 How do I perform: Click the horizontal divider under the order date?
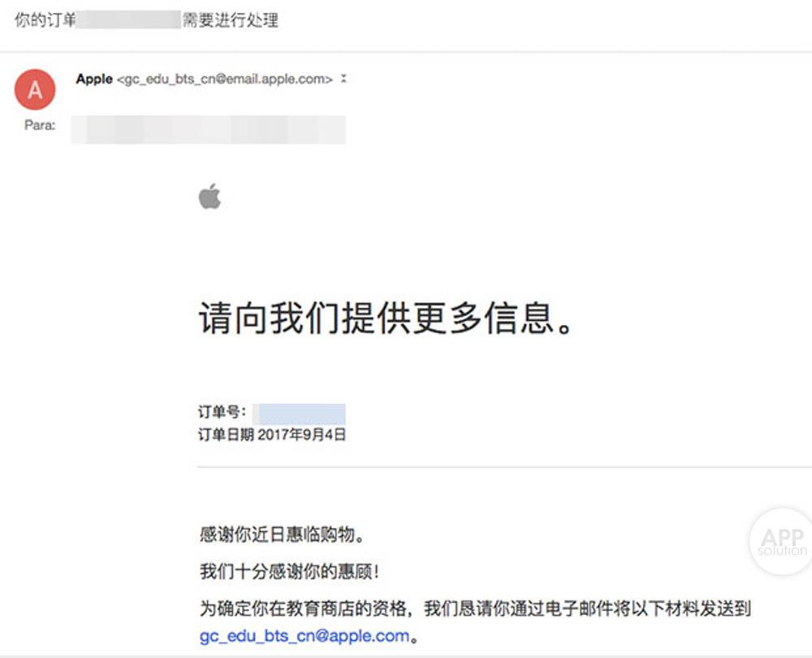point(504,467)
